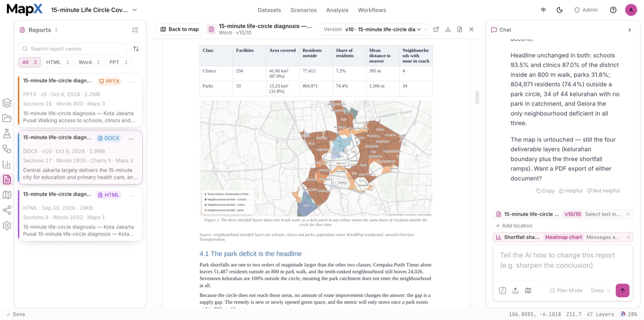
Task: Click the v10/10 badge in context chip
Action: pyautogui.click(x=572, y=214)
